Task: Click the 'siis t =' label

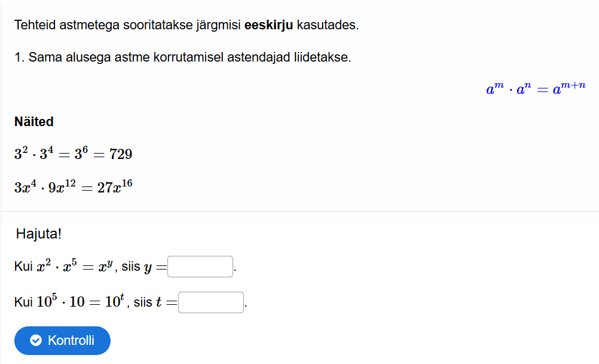Action: point(155,303)
